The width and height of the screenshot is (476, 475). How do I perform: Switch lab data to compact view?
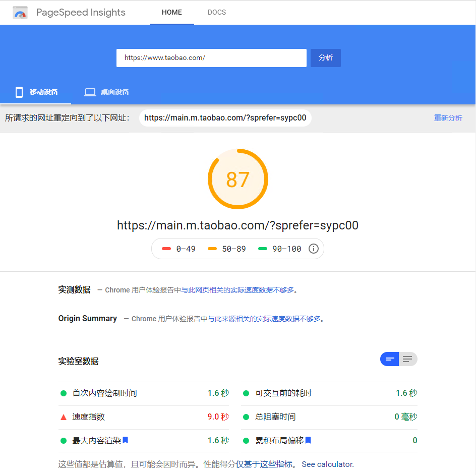click(389, 359)
